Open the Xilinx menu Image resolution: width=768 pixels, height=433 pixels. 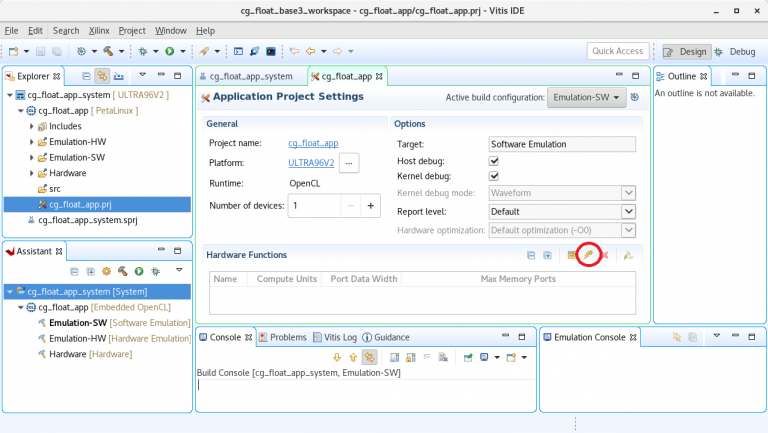tap(98, 31)
